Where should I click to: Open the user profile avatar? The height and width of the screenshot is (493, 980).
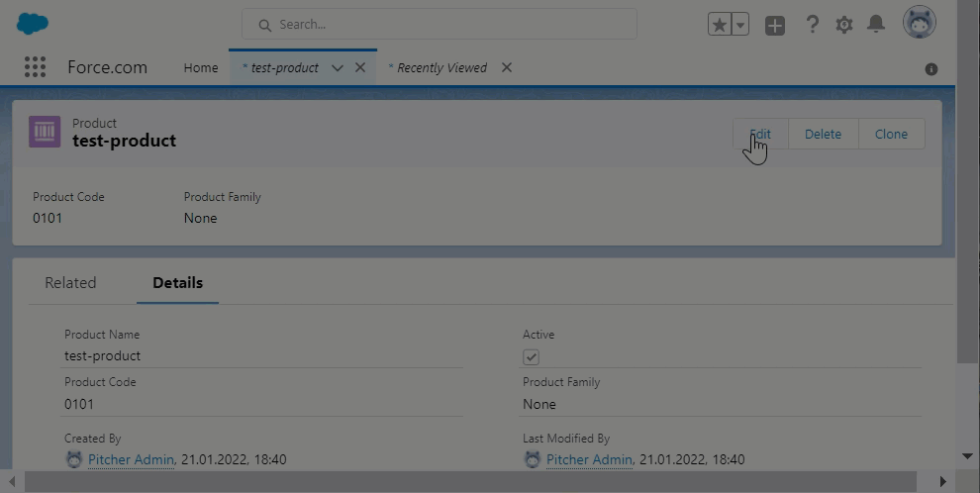920,23
